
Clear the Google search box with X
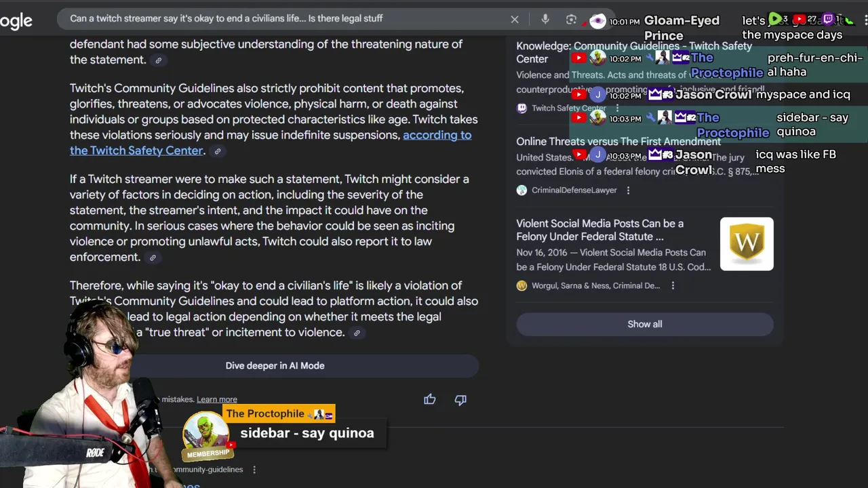coord(515,20)
